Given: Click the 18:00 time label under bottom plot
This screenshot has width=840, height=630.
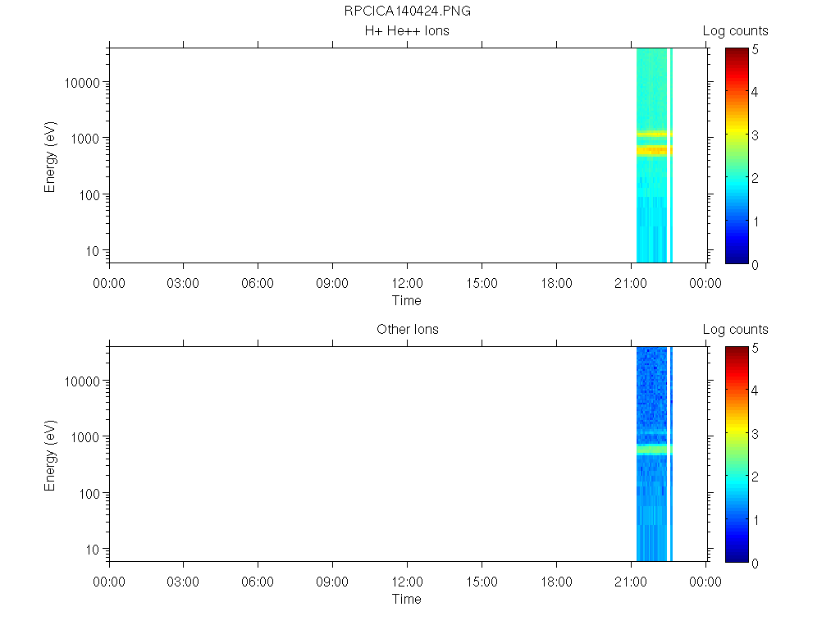Looking at the screenshot, I should point(556,582).
